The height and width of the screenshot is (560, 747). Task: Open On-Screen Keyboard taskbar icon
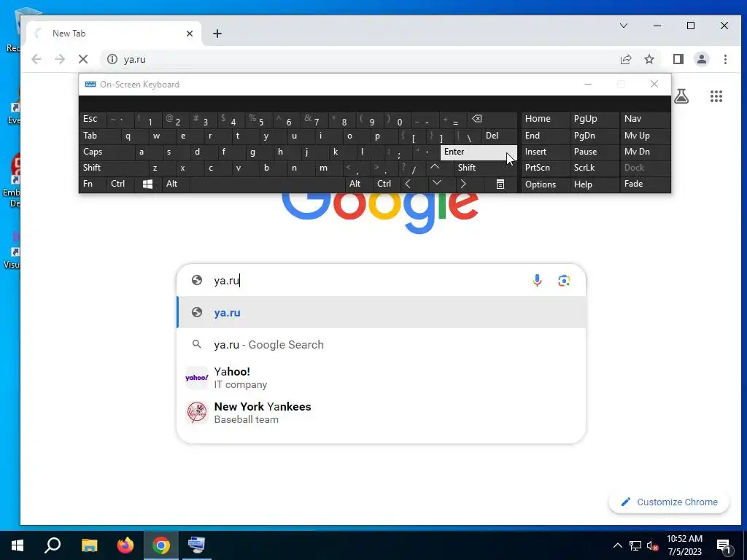(196, 545)
